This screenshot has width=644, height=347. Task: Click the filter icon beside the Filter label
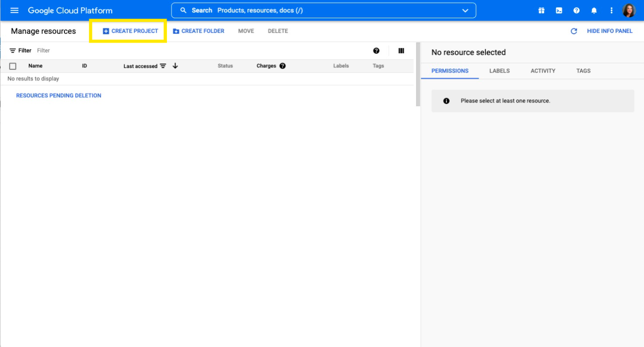13,51
